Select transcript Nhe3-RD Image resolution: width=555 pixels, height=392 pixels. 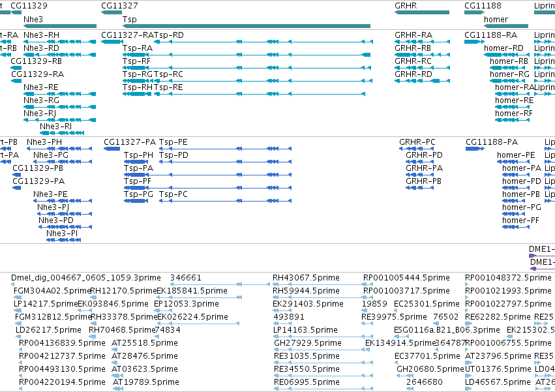[60, 55]
